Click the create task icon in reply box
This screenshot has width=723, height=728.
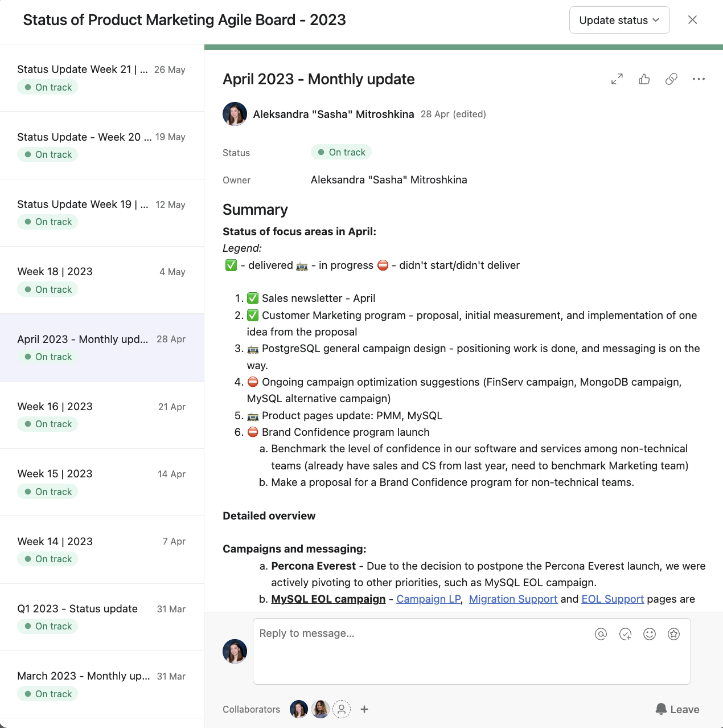tap(625, 634)
